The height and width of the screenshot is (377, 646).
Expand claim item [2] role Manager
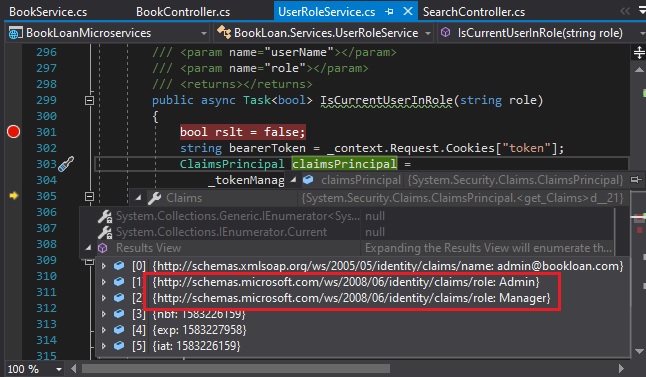pos(104,297)
